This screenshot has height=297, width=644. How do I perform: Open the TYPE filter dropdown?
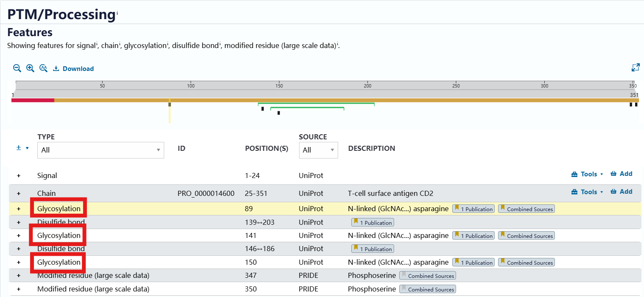tap(101, 150)
